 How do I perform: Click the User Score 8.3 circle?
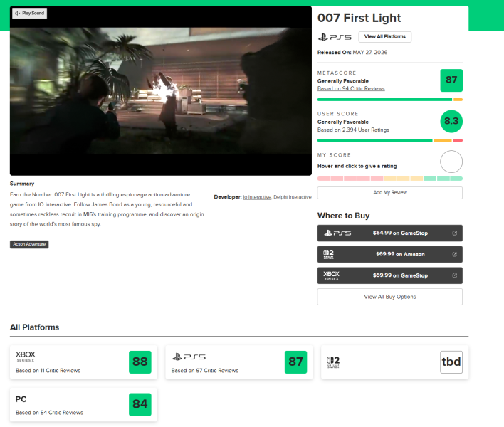pos(451,122)
